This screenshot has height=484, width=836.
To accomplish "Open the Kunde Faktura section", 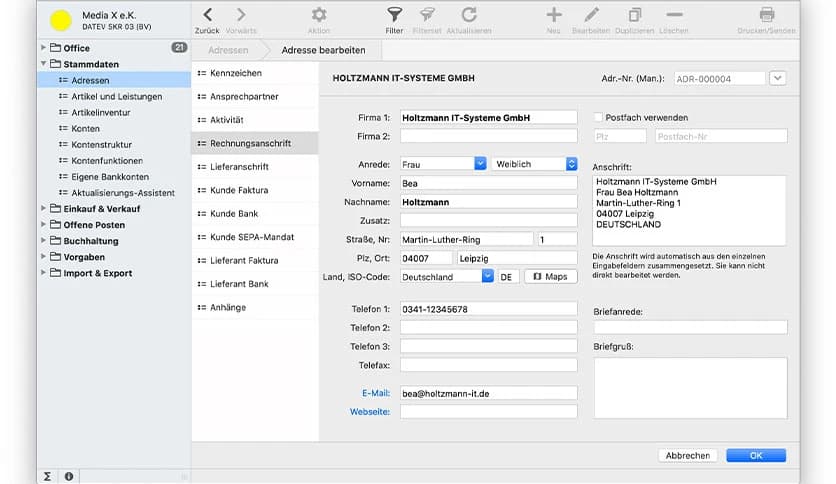I will tap(255, 190).
